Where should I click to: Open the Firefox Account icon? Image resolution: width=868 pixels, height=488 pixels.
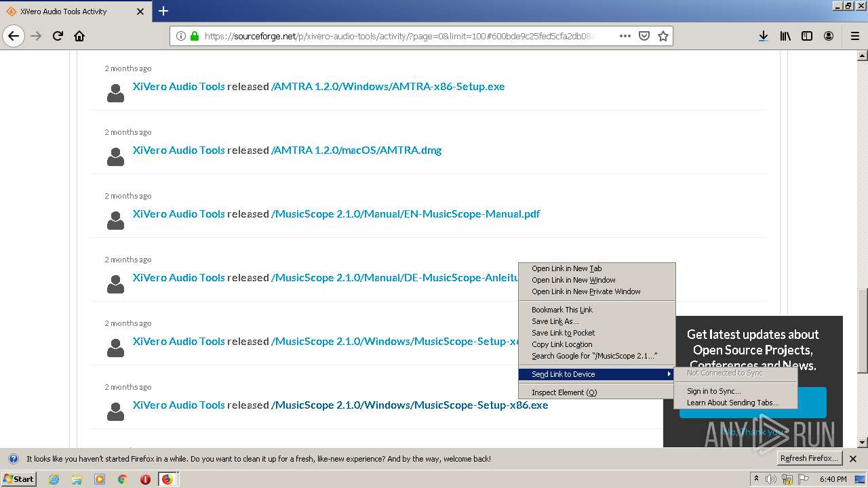829,36
